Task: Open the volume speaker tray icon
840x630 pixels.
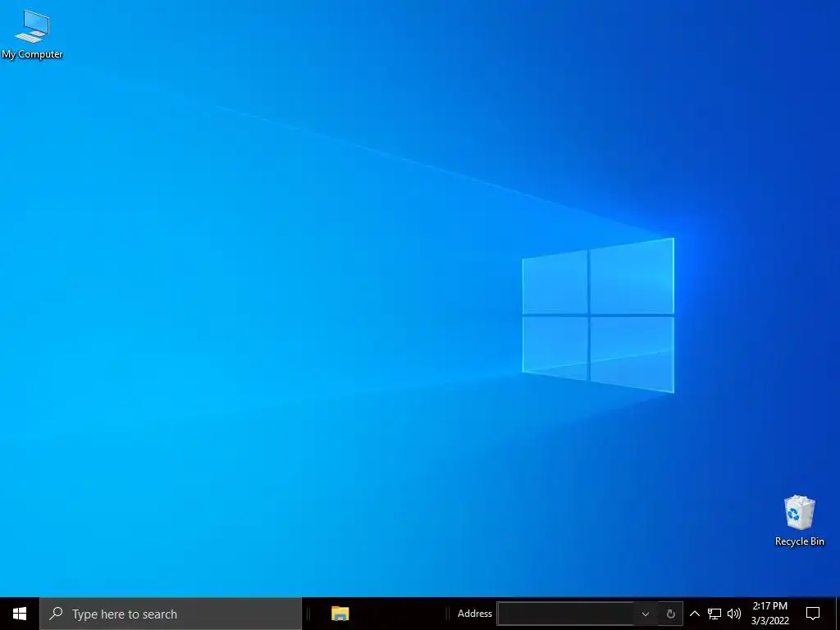Action: click(734, 614)
